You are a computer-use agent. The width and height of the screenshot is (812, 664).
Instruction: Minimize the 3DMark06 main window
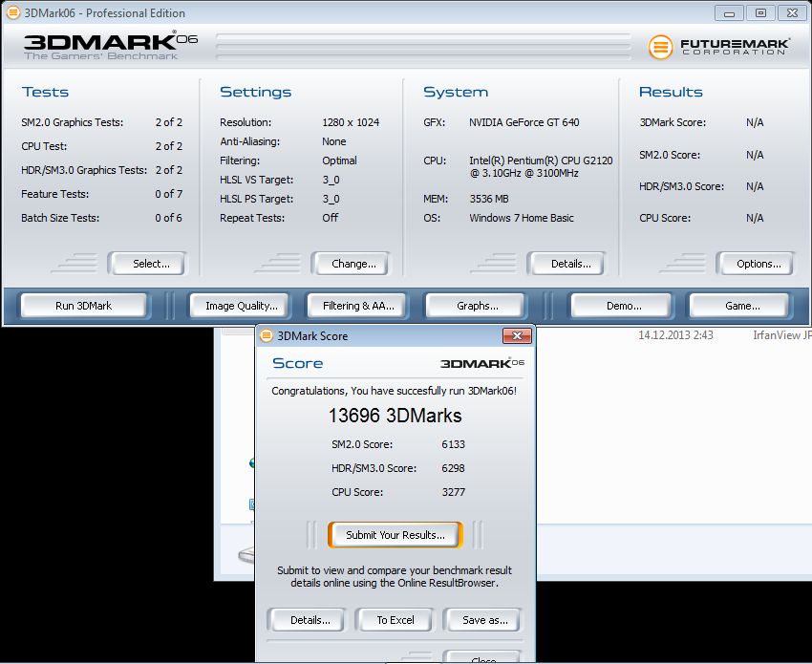(731, 13)
